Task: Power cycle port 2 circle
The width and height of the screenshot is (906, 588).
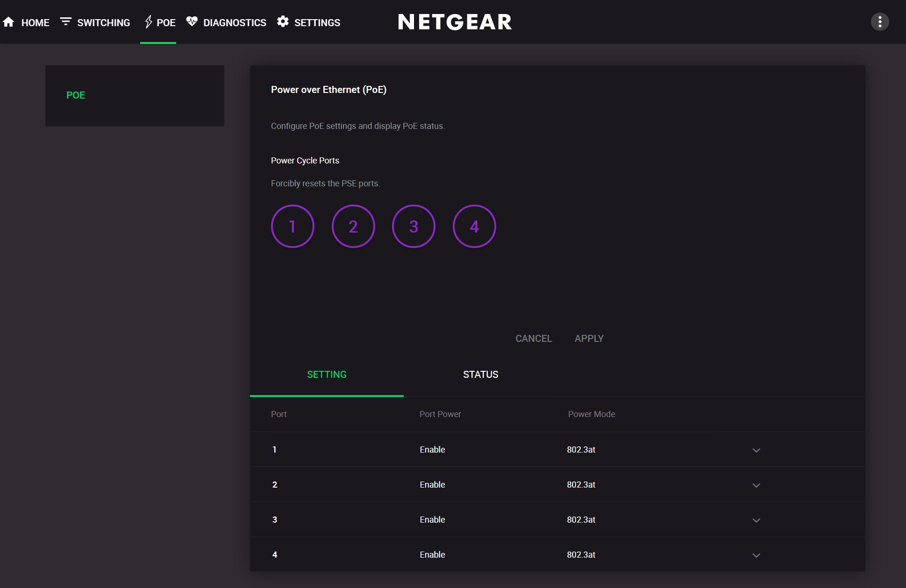Action: 353,226
